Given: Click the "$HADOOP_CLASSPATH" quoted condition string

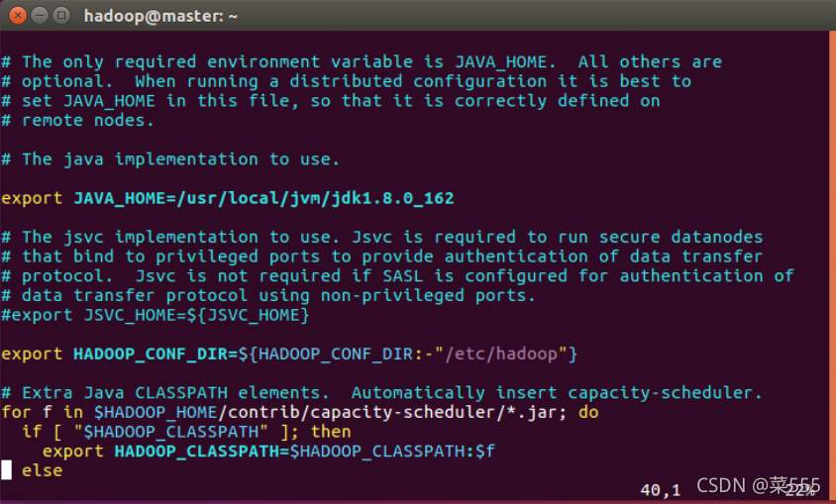Looking at the screenshot, I should pos(171,432).
